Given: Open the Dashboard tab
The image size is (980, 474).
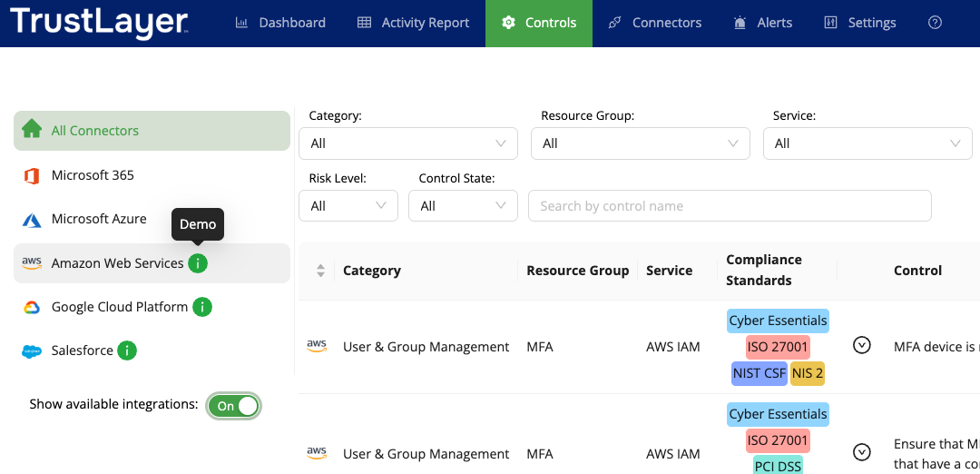Looking at the screenshot, I should (280, 23).
